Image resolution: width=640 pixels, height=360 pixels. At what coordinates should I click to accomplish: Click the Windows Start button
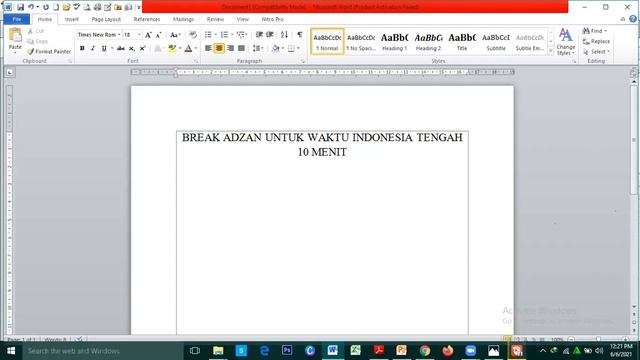point(11,351)
